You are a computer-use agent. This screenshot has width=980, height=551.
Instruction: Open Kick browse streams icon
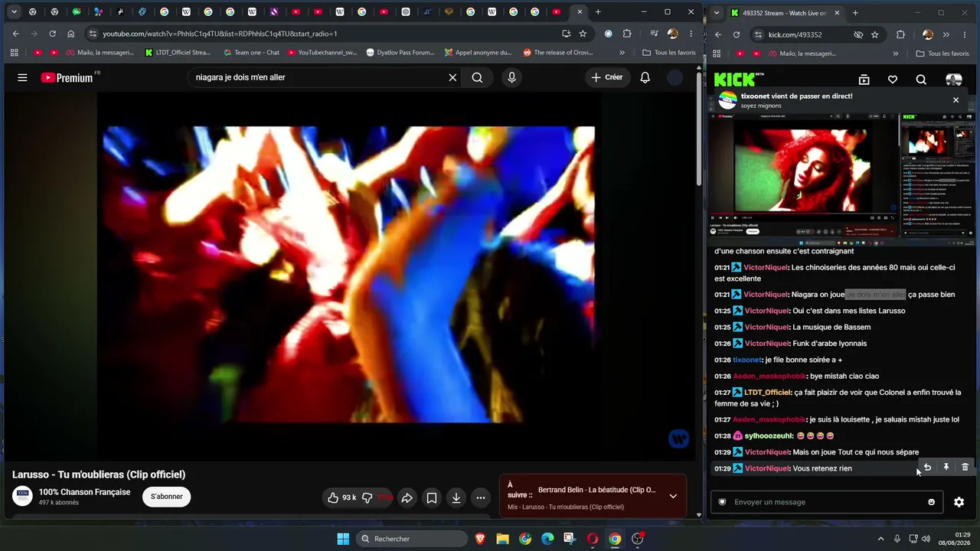point(864,80)
